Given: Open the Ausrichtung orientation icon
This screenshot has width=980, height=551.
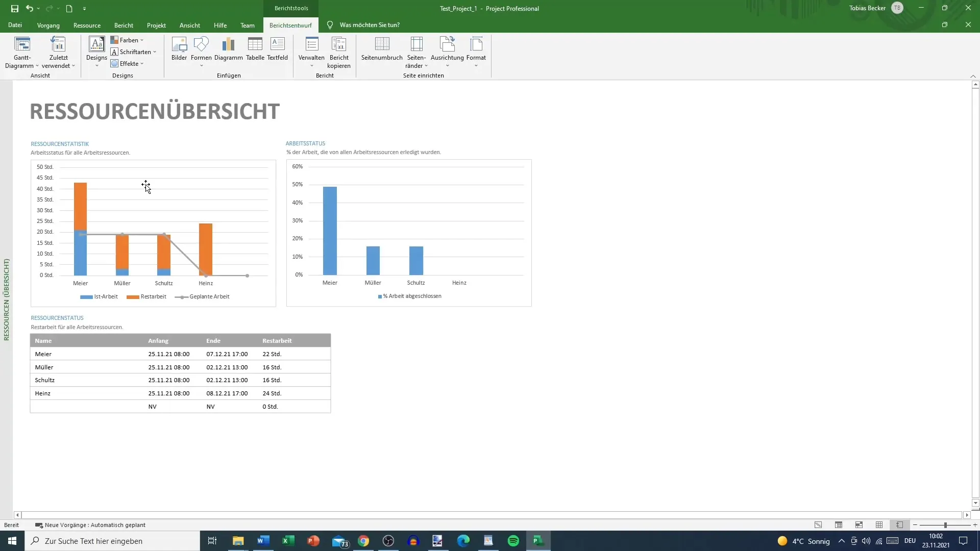Looking at the screenshot, I should point(447,45).
